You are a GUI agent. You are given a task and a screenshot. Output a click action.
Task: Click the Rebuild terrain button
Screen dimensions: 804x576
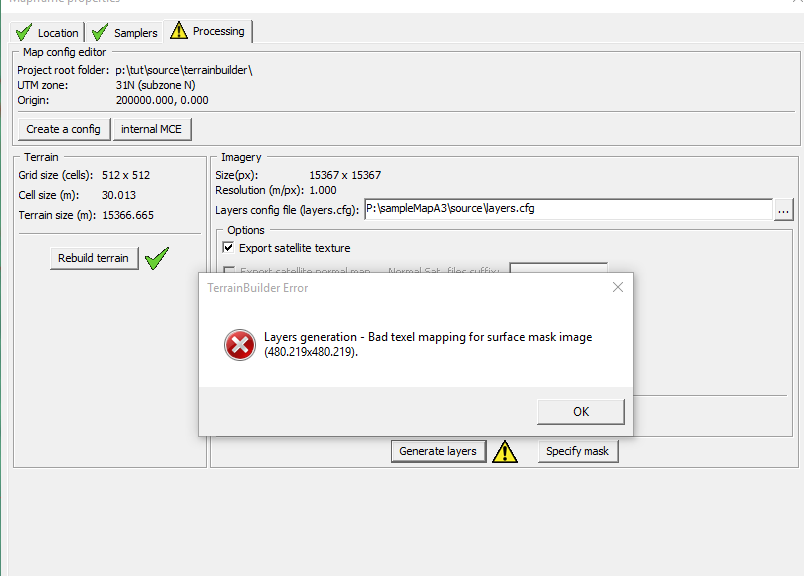coord(93,258)
